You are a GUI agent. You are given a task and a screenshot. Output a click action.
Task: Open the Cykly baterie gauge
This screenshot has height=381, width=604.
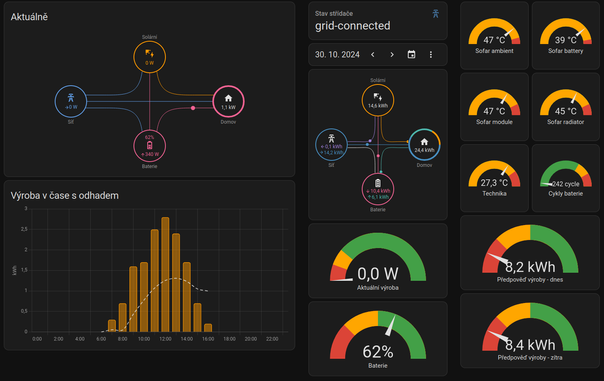(x=565, y=178)
